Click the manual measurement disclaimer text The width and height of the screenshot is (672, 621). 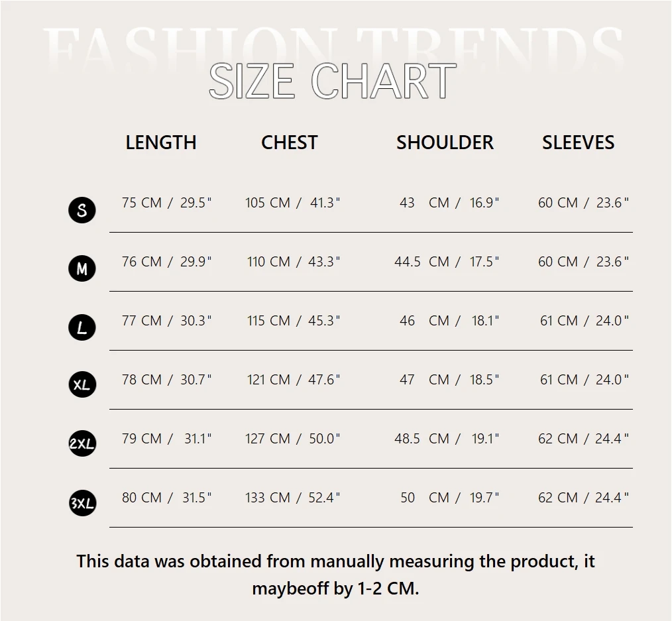[335, 575]
